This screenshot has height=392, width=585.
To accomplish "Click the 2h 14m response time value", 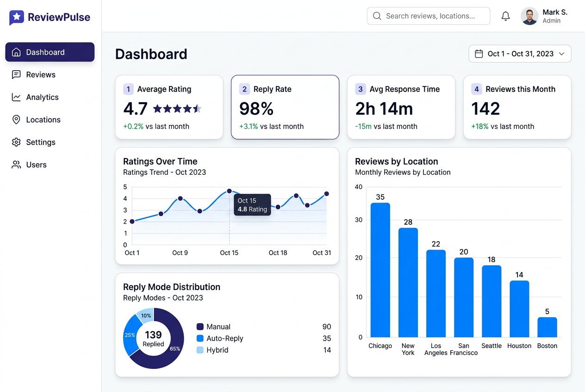I will coord(384,109).
